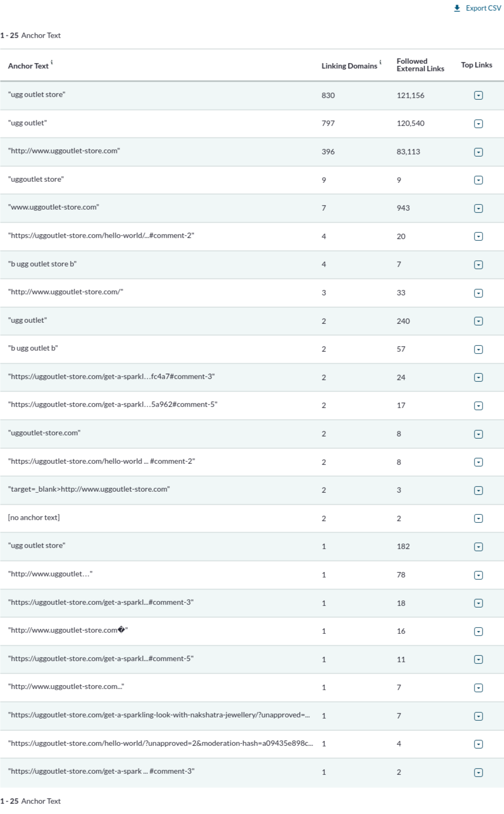Expand Top Links for "uggoutlet store" row
This screenshot has height=814, width=504.
[478, 180]
